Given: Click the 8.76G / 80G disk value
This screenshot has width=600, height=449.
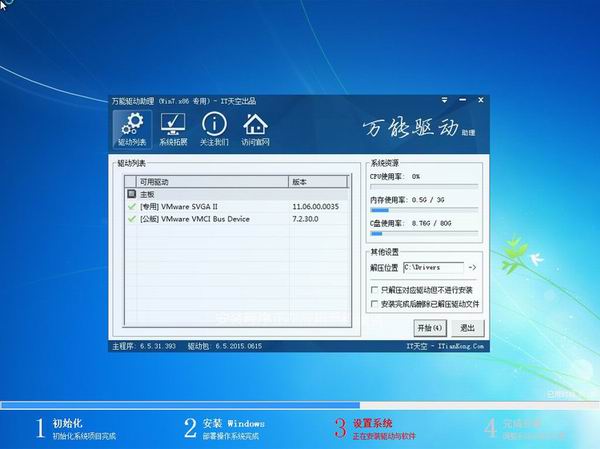Looking at the screenshot, I should point(431,223).
